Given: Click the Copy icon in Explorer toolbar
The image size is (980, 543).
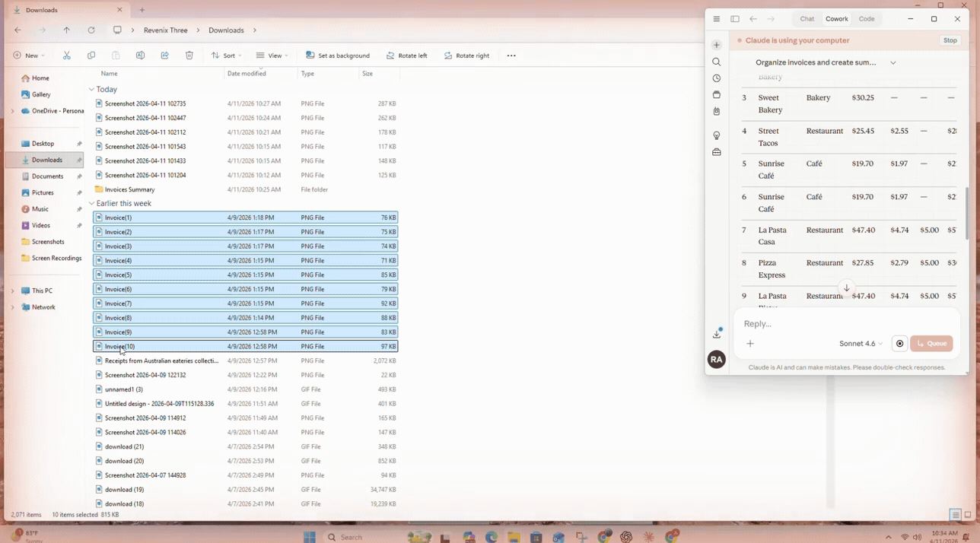Looking at the screenshot, I should pos(91,56).
